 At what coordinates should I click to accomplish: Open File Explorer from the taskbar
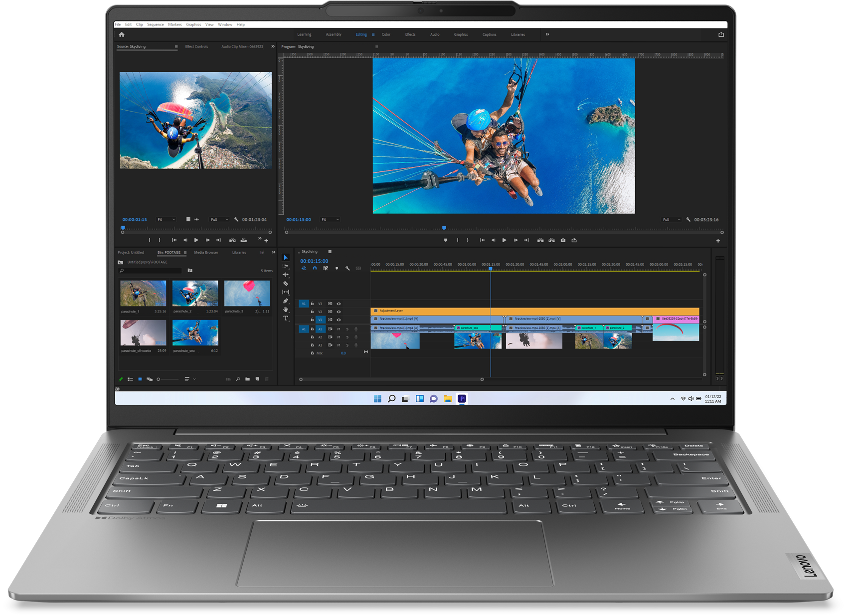pos(448,398)
